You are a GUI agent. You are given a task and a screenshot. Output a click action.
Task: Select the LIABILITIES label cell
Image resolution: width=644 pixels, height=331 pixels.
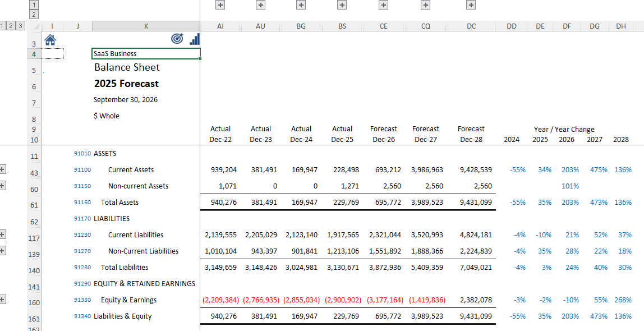click(x=112, y=218)
